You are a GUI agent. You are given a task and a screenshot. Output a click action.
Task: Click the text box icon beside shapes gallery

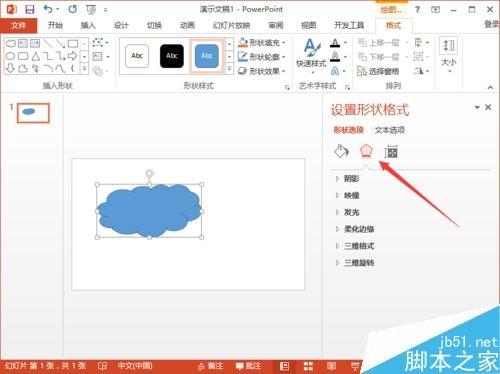tap(98, 57)
